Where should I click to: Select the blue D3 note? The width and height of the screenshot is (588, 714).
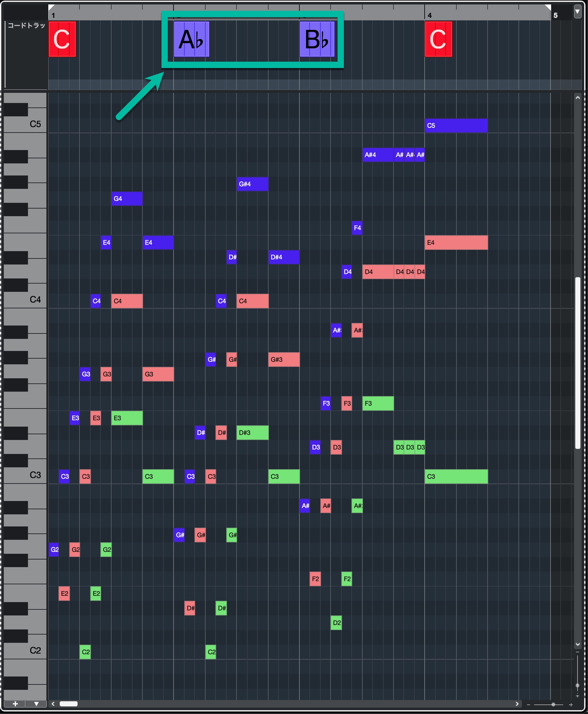pos(315,447)
